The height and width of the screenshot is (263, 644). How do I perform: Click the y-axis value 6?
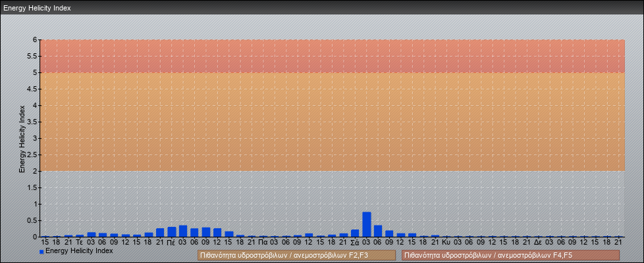tap(36, 40)
